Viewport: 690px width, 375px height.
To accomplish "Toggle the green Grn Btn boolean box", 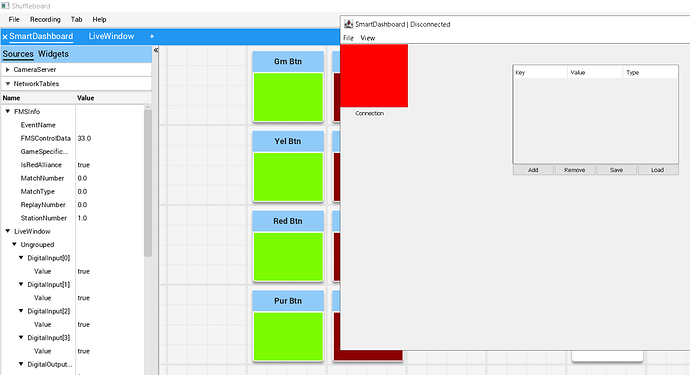I will point(288,97).
